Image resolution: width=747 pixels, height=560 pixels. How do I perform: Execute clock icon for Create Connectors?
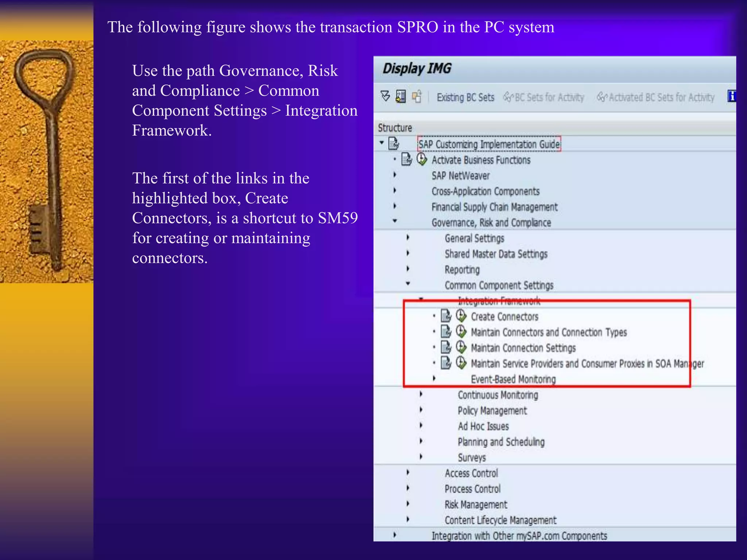(x=461, y=316)
